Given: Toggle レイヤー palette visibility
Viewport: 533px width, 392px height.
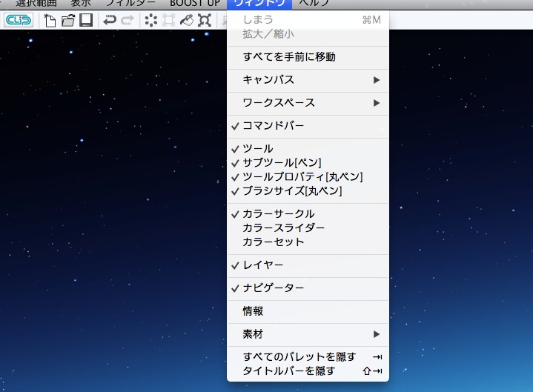Looking at the screenshot, I should (308, 265).
